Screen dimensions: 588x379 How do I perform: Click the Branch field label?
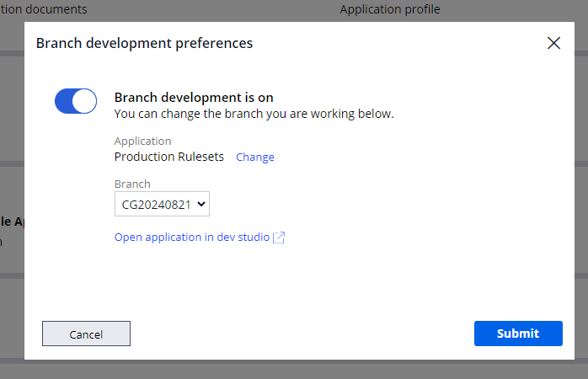[x=132, y=184]
